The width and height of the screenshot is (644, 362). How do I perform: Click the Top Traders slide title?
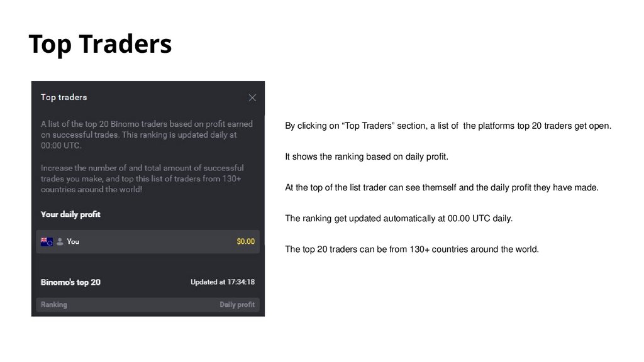(x=100, y=45)
